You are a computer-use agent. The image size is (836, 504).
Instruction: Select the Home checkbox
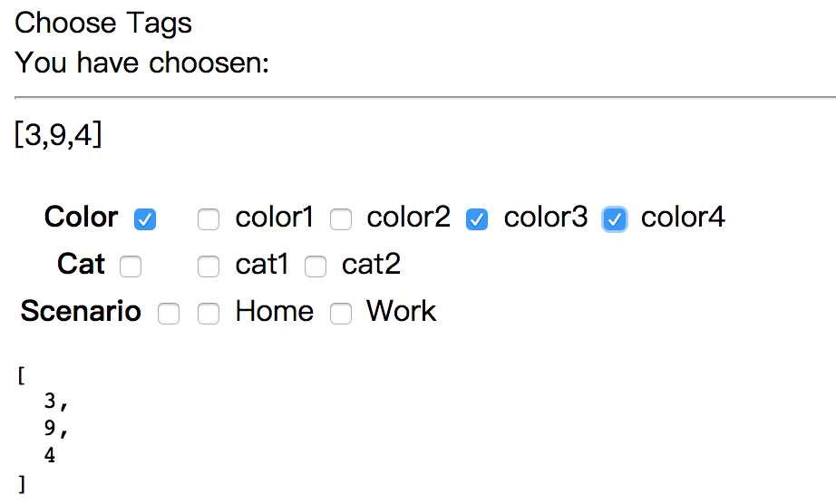pyautogui.click(x=209, y=314)
